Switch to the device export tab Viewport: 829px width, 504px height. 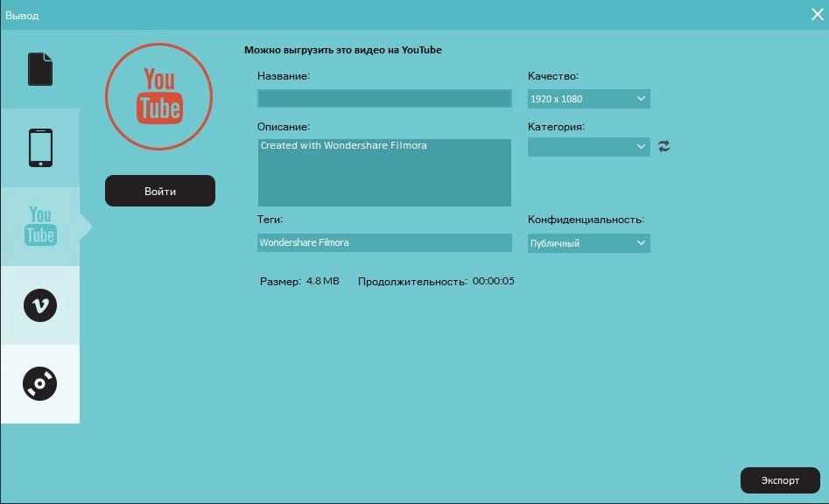click(40, 148)
